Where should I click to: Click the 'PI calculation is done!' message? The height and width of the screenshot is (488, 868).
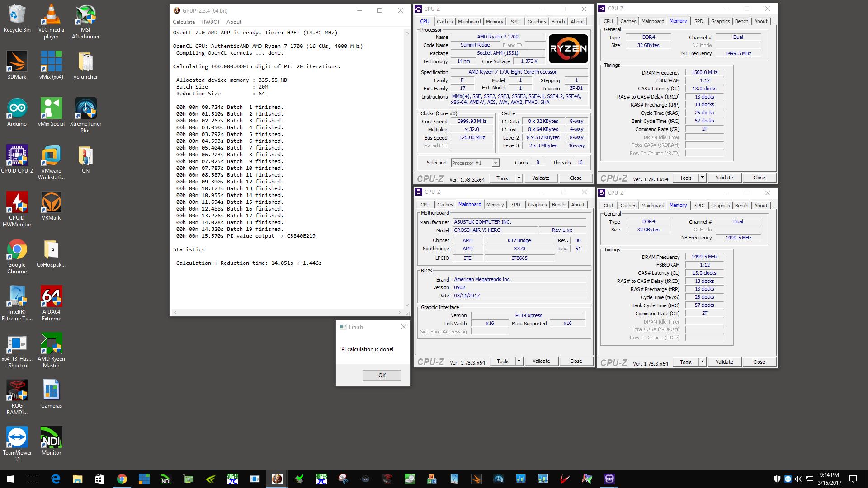click(x=367, y=349)
